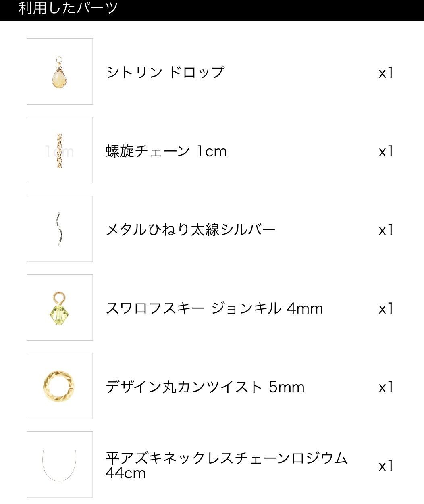The width and height of the screenshot is (424, 504).
Task: Choose the デザイン丸カンツイスト 5mm label
Action: (205, 387)
